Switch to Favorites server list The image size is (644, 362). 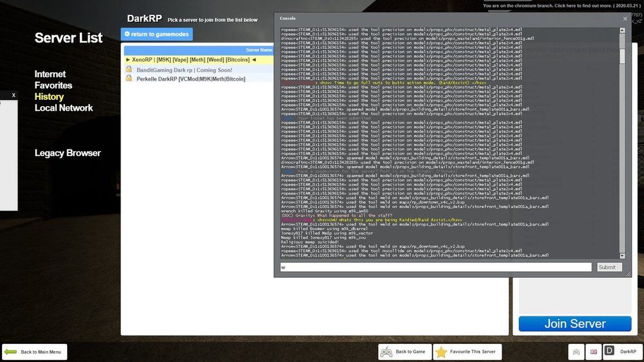coord(53,85)
